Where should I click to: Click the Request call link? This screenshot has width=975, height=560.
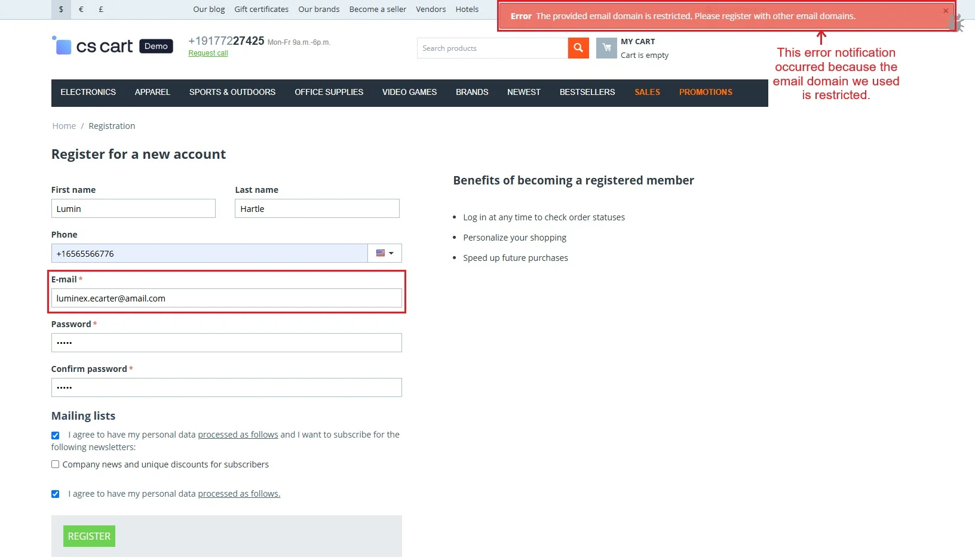[x=208, y=53]
